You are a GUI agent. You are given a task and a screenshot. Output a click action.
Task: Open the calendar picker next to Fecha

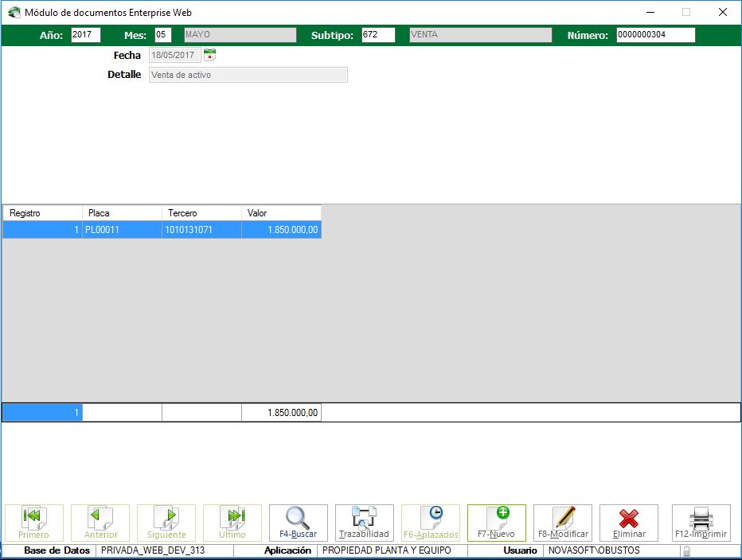tap(209, 55)
